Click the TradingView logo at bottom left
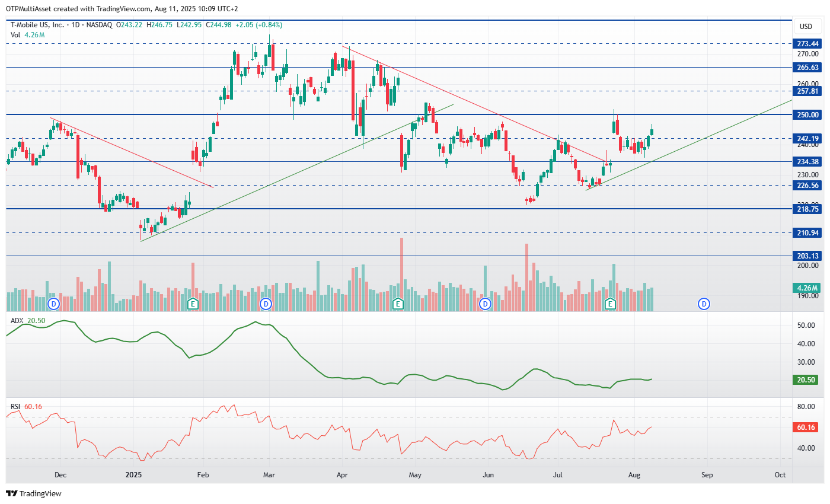The image size is (830, 504). tap(34, 493)
